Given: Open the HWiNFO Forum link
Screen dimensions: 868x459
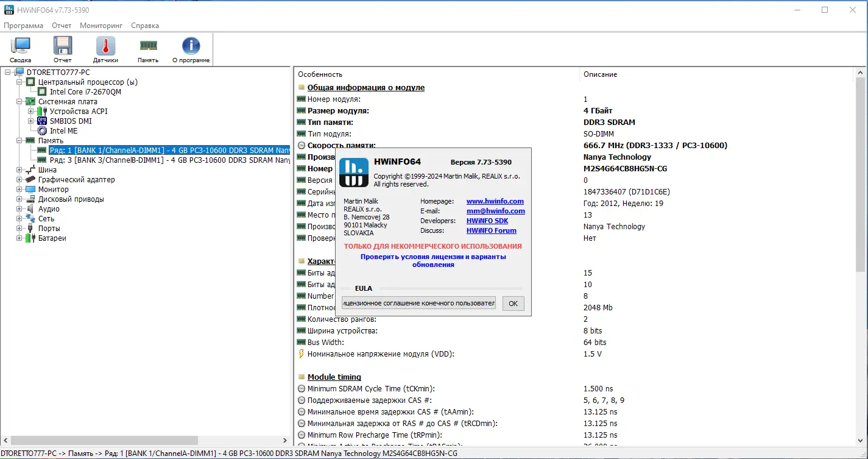Looking at the screenshot, I should coord(492,230).
